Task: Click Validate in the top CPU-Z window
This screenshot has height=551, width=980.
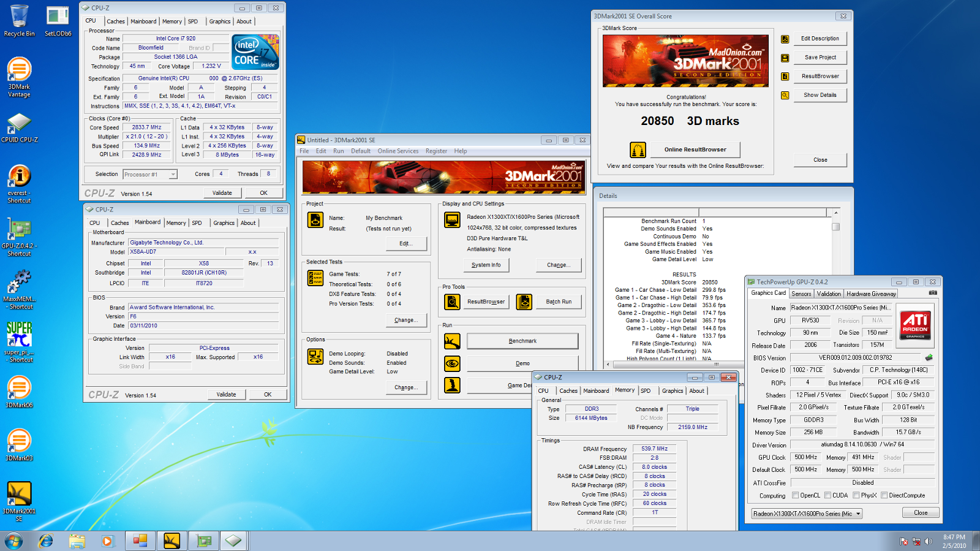Action: point(222,192)
